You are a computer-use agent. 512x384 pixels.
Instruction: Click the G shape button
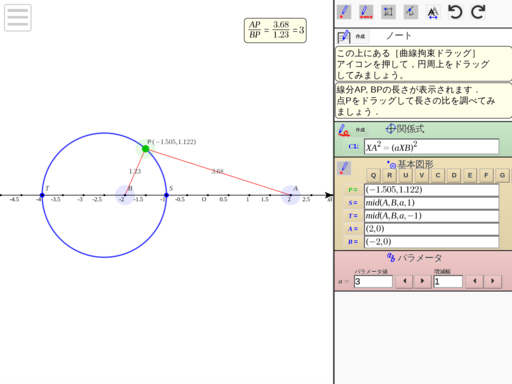(x=502, y=175)
